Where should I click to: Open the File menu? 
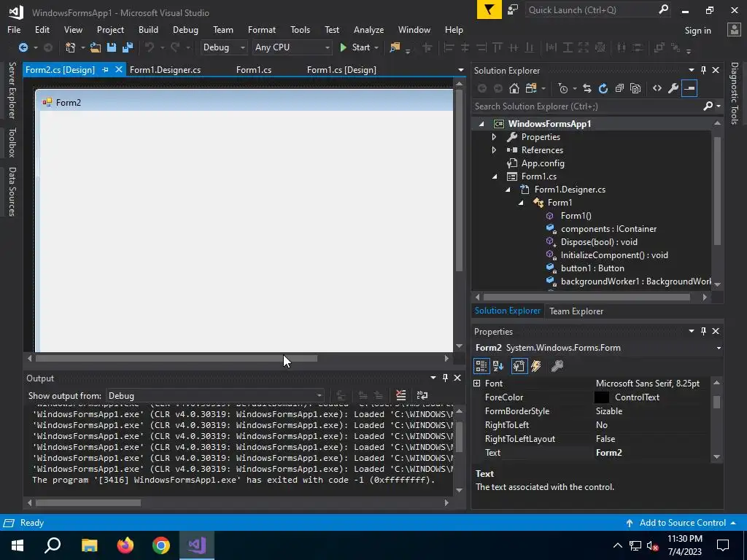pyautogui.click(x=14, y=29)
